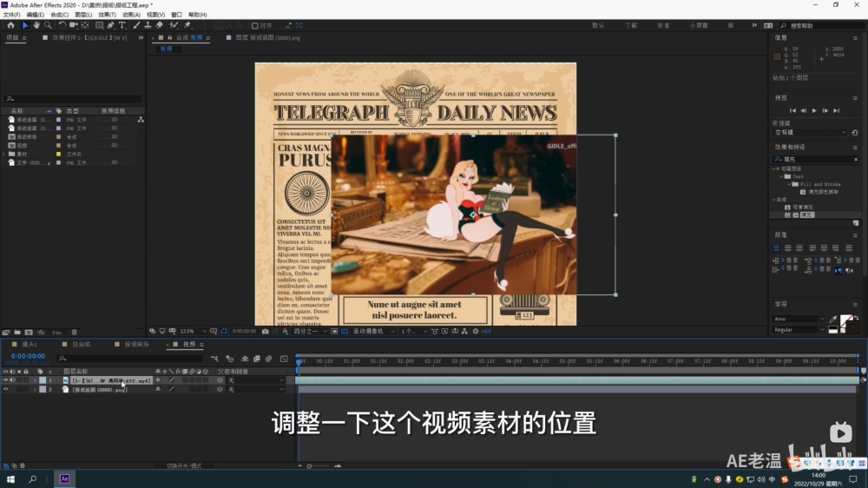Click the timeline layer search field
This screenshot has width=868, height=488.
pos(130,359)
